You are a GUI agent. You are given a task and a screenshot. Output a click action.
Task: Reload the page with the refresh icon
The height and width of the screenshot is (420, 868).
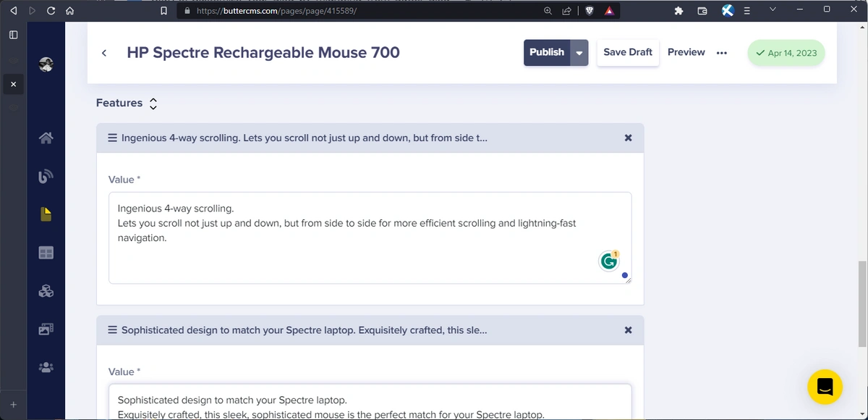(x=51, y=11)
